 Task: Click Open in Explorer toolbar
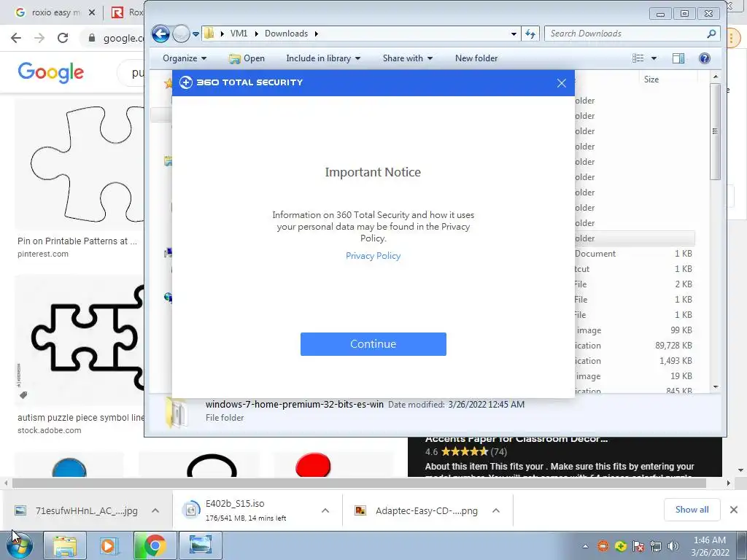(x=247, y=58)
